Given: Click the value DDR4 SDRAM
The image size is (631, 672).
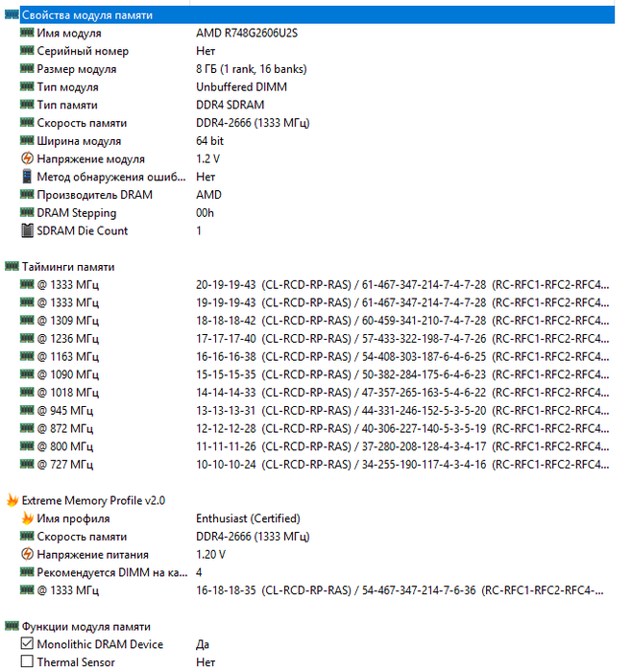Looking at the screenshot, I should [x=230, y=105].
